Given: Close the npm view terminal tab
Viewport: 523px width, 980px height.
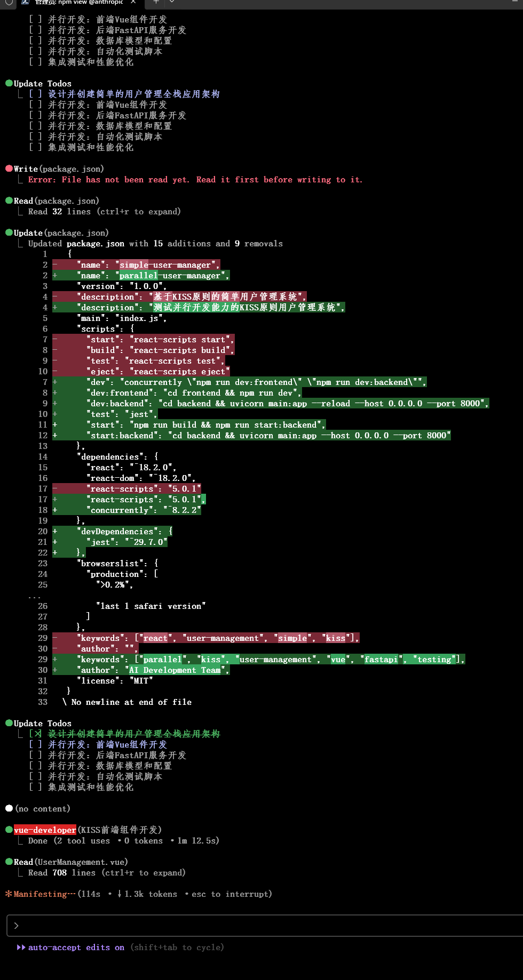Looking at the screenshot, I should [134, 2].
